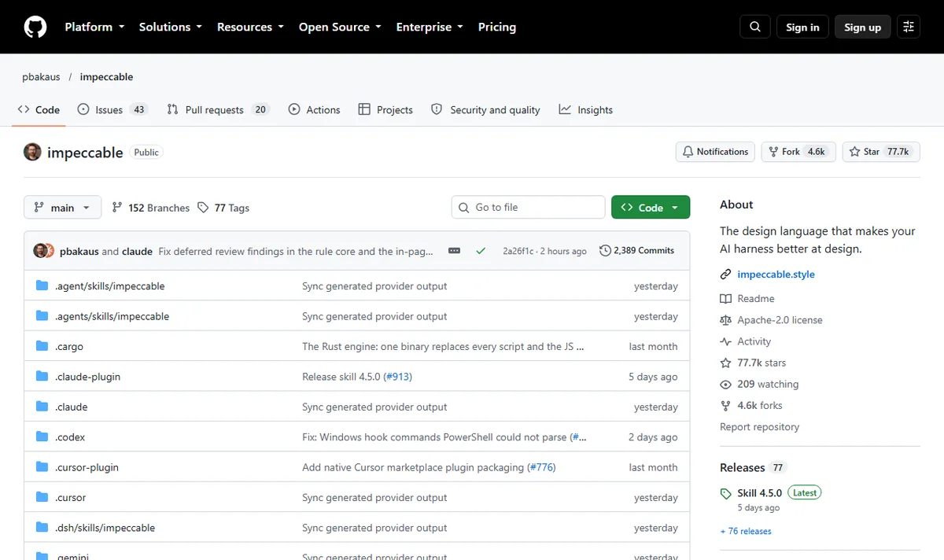
Task: Expand the Platform menu
Action: pos(94,27)
